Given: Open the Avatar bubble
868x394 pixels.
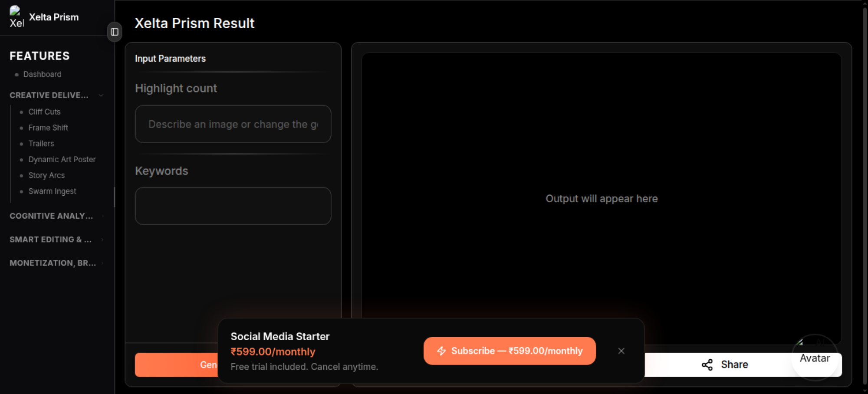Looking at the screenshot, I should click(815, 358).
